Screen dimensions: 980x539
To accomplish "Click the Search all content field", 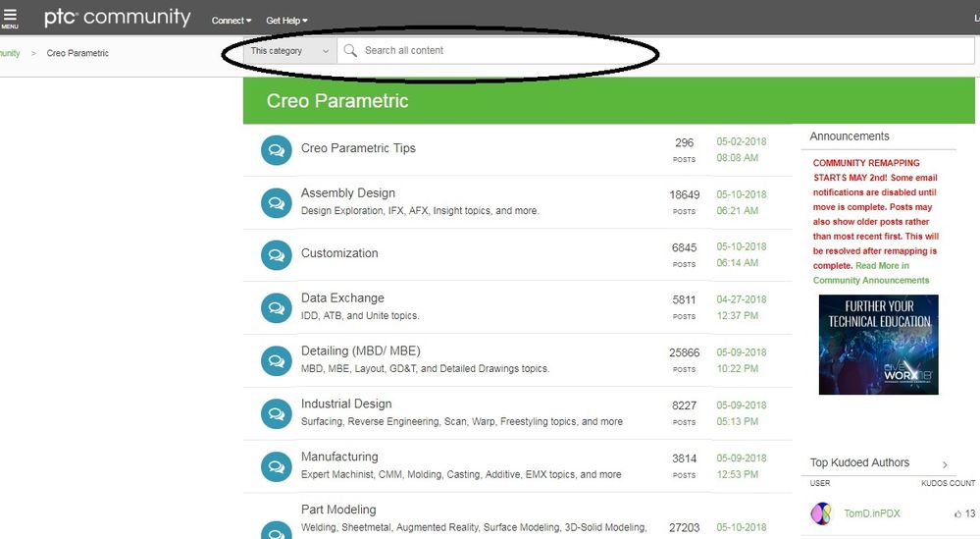I will click(655, 51).
